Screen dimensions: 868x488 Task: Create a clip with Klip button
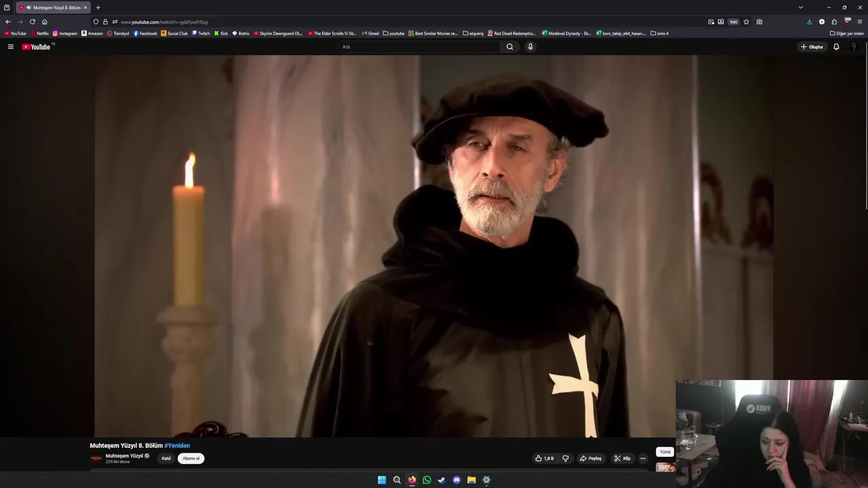tap(623, 458)
